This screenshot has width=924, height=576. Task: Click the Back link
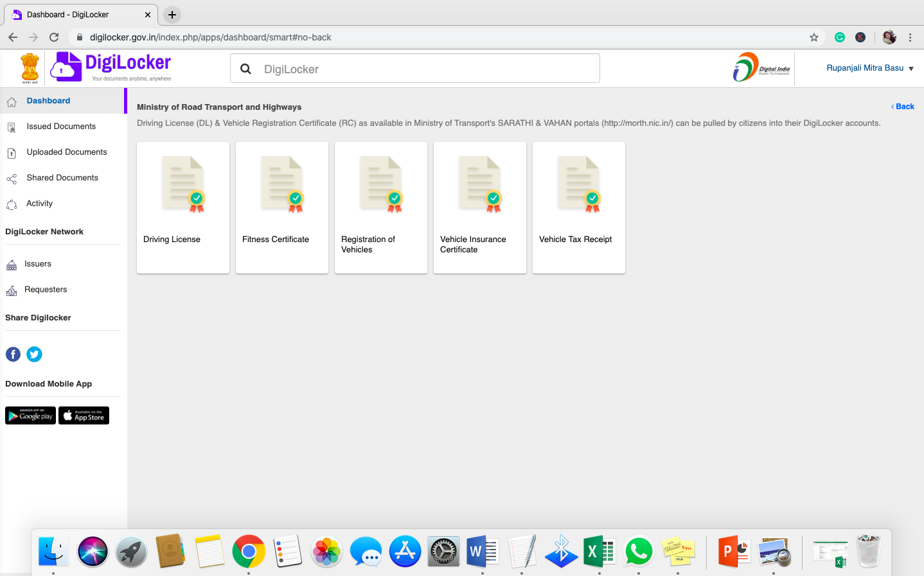903,107
